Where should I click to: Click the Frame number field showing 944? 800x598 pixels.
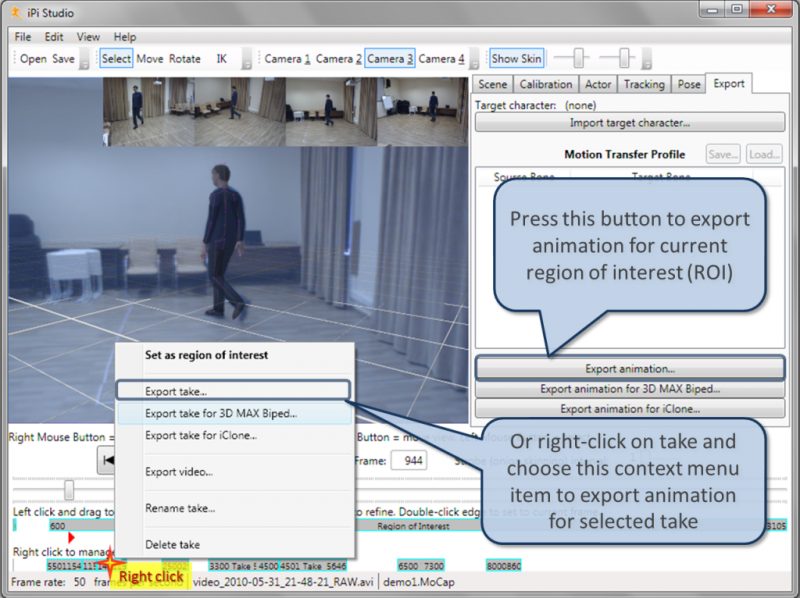click(x=409, y=461)
